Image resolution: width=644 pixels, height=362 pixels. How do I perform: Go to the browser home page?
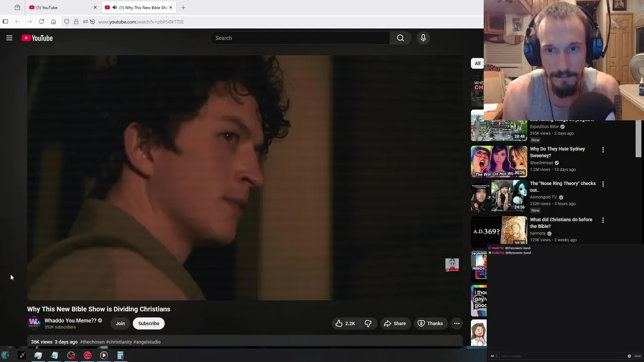[53, 22]
